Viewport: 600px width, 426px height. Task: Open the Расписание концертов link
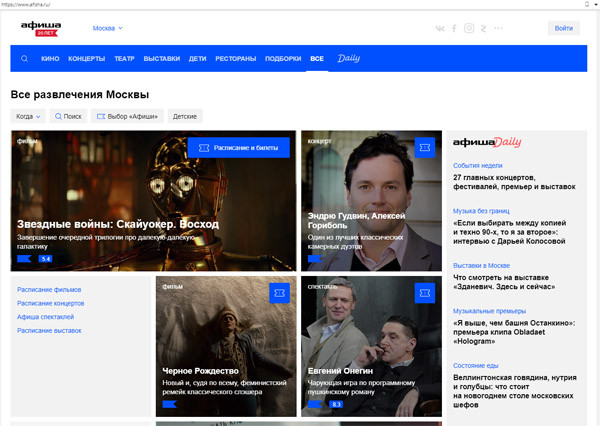coord(50,303)
